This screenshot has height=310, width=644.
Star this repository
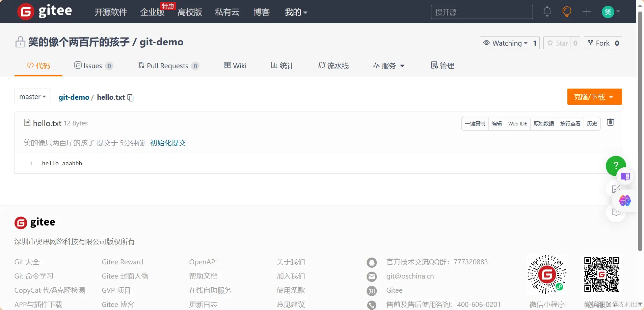click(557, 43)
